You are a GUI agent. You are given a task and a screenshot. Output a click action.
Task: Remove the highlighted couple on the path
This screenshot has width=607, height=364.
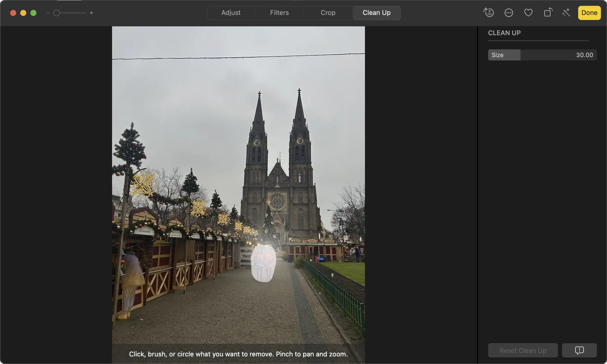click(x=263, y=263)
